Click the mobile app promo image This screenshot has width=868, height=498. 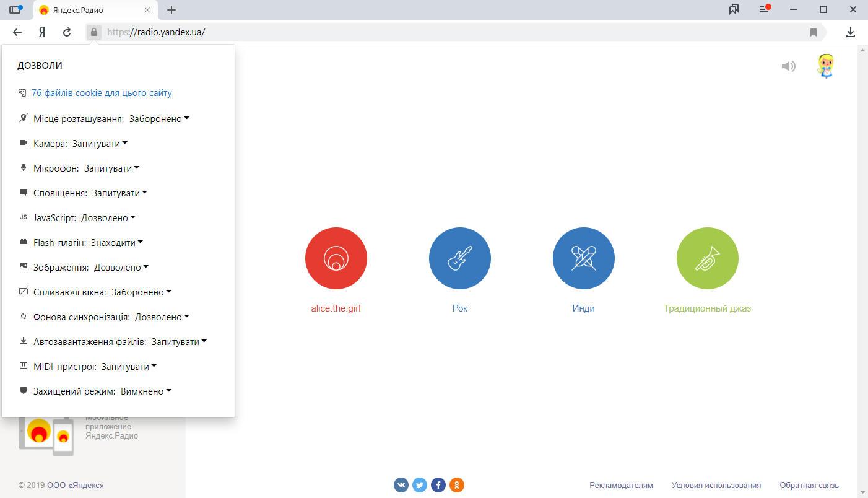coord(46,436)
